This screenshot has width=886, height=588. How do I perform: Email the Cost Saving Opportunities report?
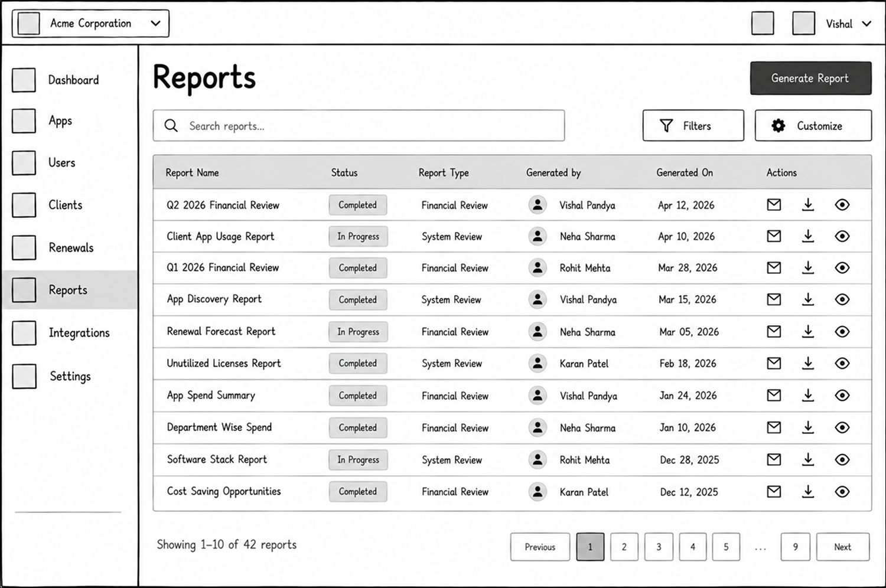(x=774, y=491)
